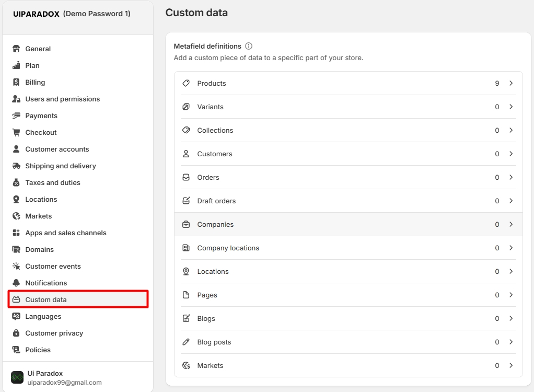Click the Markets globe icon in sidebar

click(x=16, y=216)
